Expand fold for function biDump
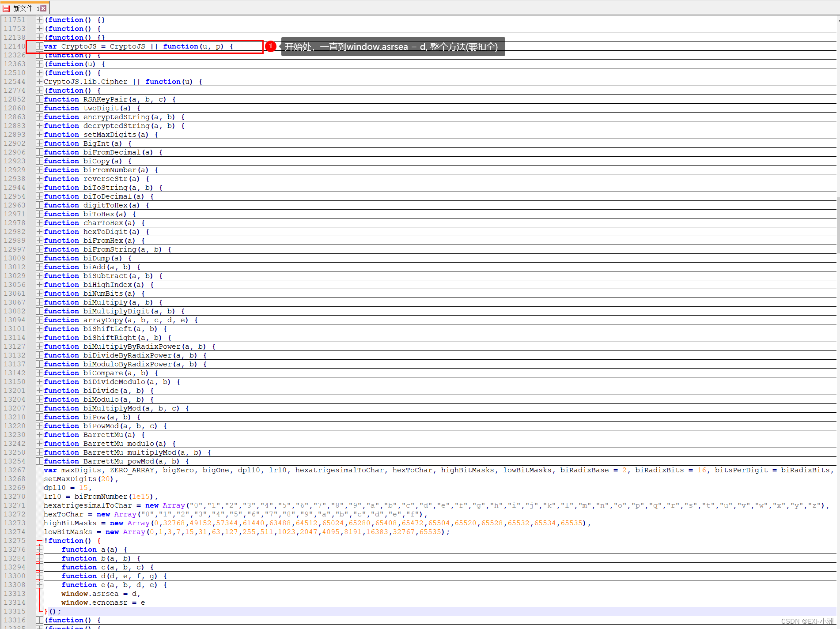 point(39,258)
